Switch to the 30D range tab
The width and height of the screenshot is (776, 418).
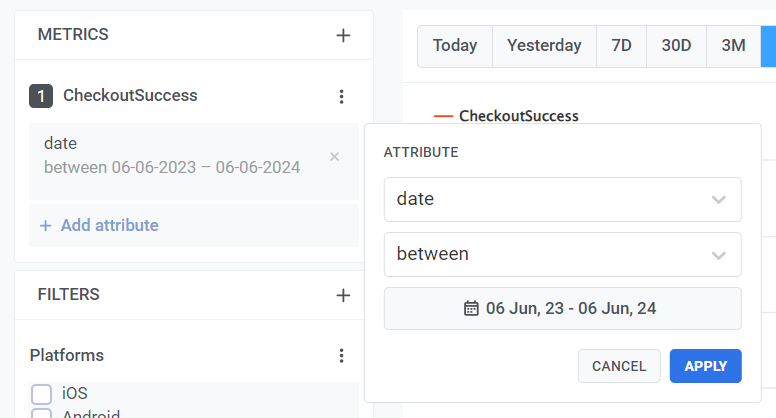pos(676,46)
